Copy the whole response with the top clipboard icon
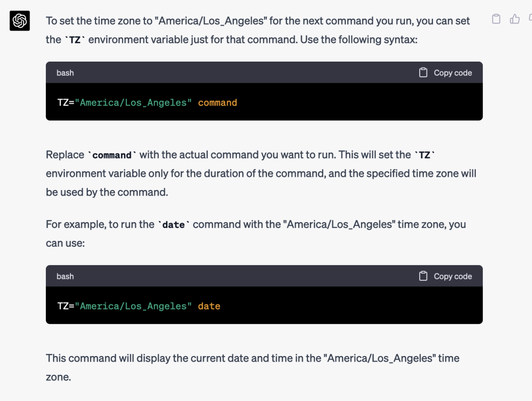532x401 pixels. point(496,19)
